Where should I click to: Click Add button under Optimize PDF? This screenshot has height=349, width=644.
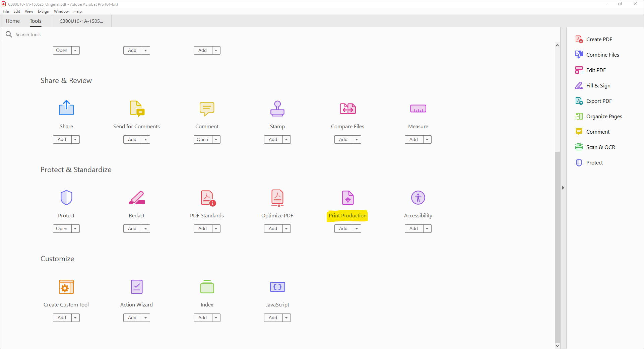coord(273,228)
